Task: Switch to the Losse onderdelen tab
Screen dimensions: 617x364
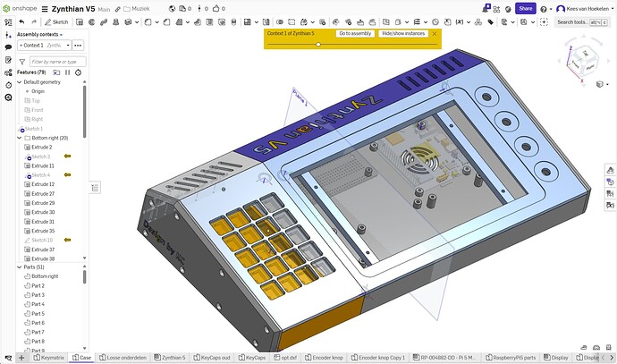Action: [x=123, y=358]
